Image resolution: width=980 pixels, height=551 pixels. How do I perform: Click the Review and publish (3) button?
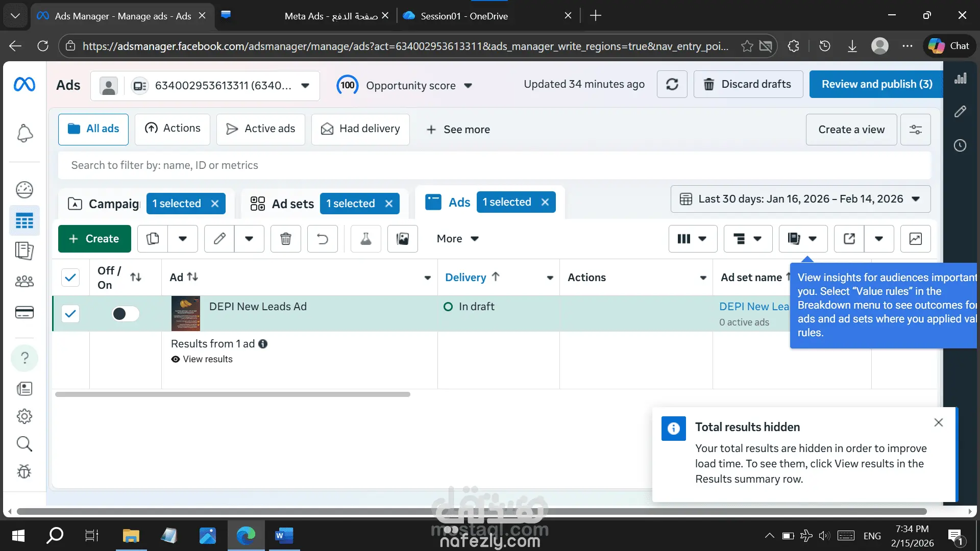pyautogui.click(x=876, y=85)
